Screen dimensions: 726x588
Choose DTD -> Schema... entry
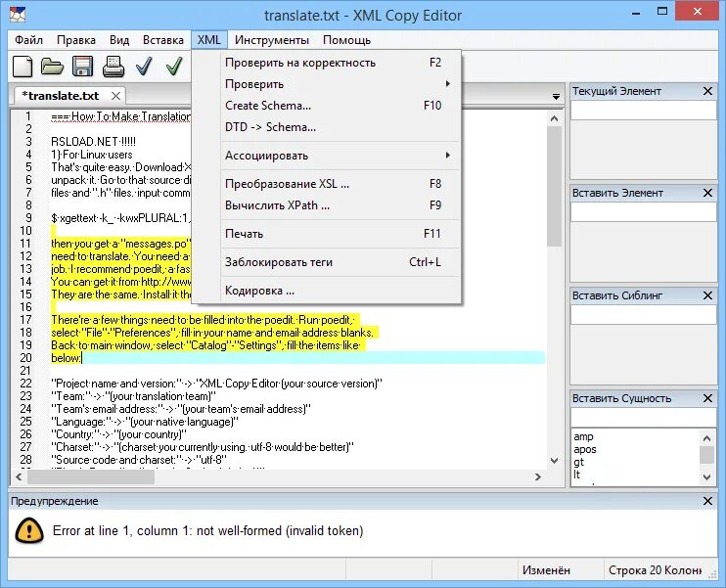click(x=341, y=127)
